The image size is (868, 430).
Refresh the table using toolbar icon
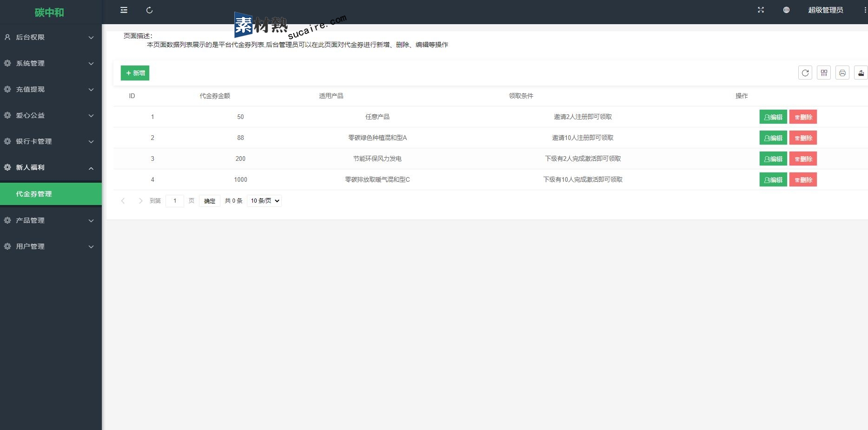[805, 73]
